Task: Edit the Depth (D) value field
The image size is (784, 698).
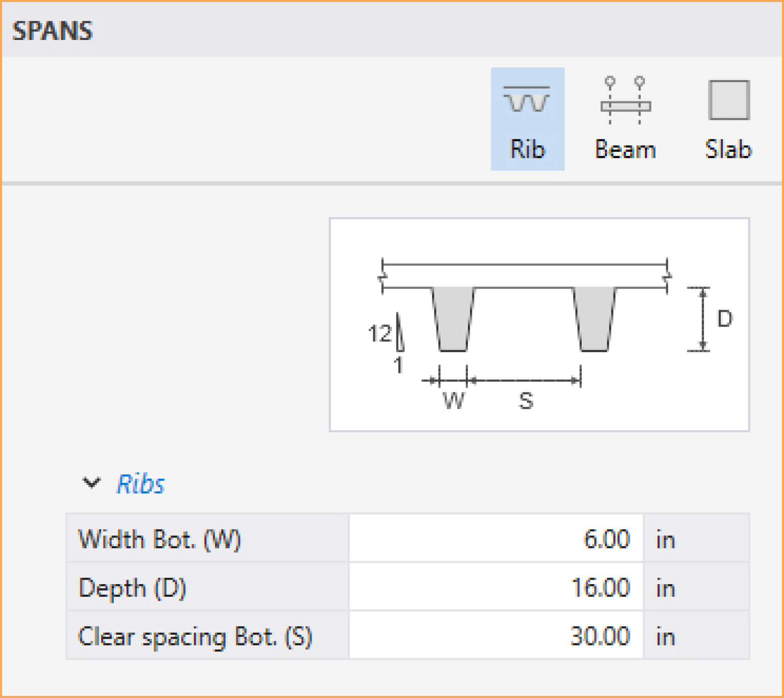Action: pos(496,587)
